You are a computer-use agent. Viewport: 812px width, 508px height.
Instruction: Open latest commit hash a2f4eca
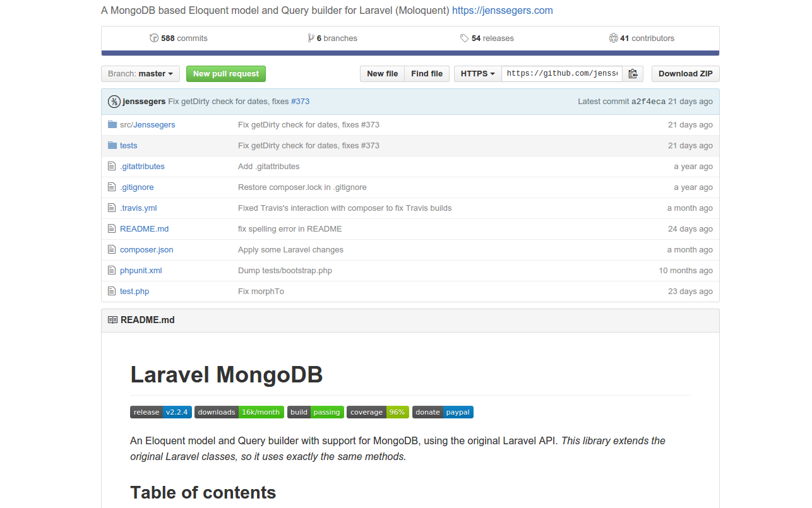pos(648,102)
